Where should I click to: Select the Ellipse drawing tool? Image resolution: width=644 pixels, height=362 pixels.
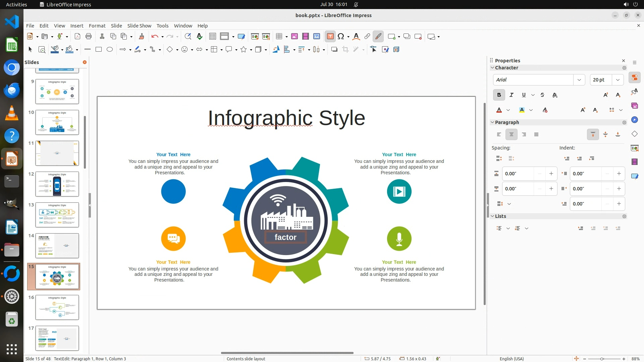[110, 50]
